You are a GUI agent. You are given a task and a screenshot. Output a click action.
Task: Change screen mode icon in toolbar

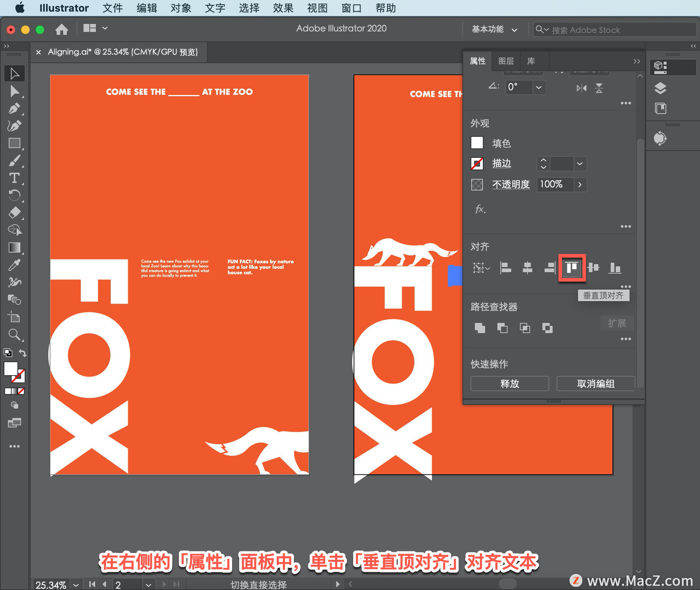coord(15,423)
